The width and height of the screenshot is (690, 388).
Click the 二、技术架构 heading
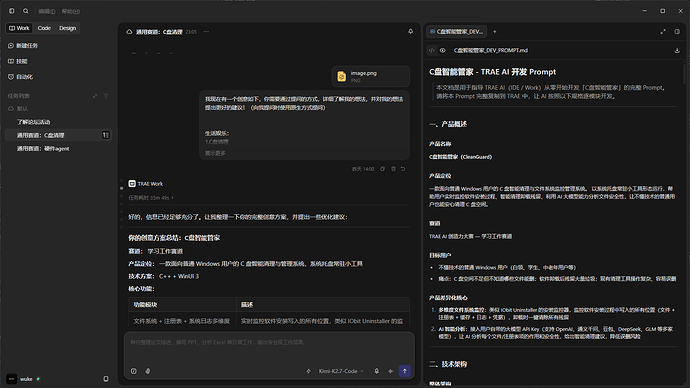(x=448, y=364)
